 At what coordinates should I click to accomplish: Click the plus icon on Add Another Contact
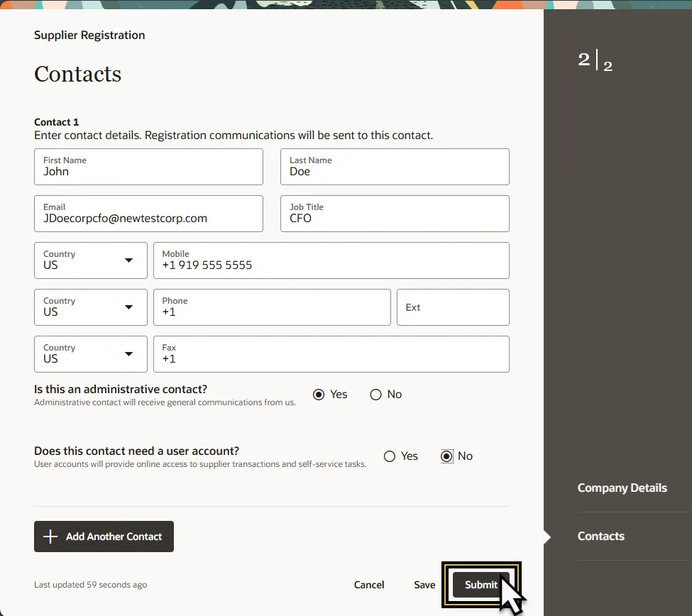(x=50, y=537)
